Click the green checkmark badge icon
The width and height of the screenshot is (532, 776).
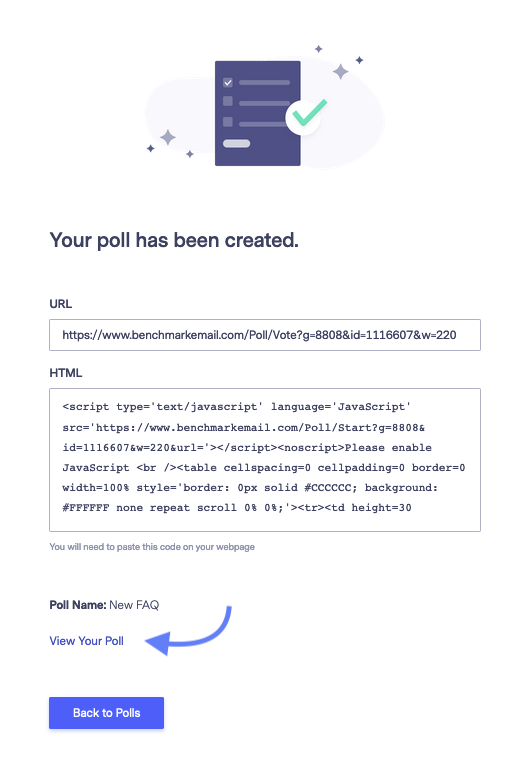tap(306, 116)
